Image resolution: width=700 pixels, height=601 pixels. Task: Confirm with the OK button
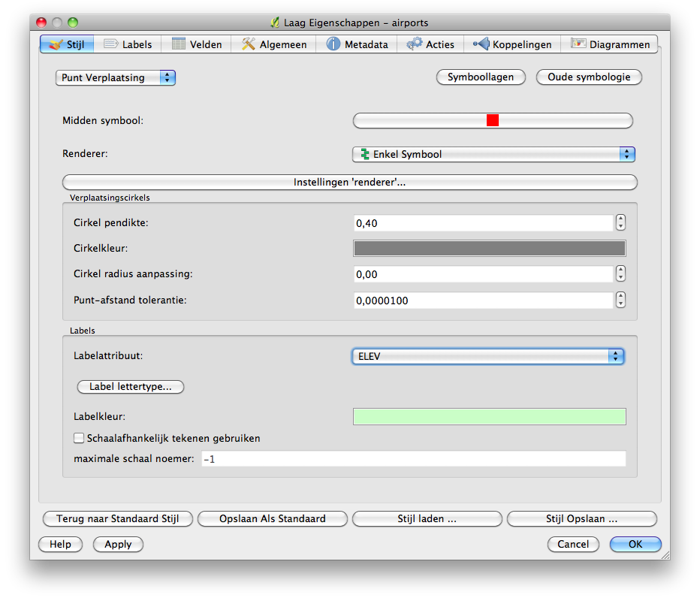click(635, 545)
